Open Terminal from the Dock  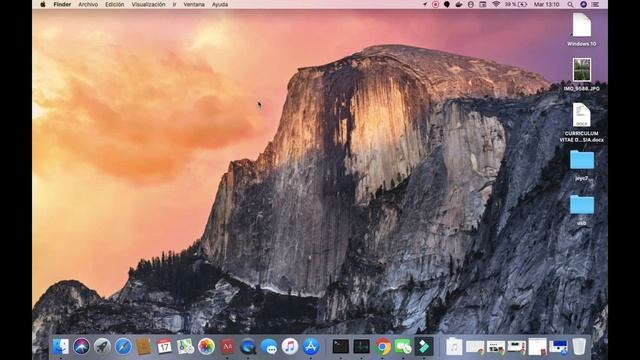coord(340,347)
